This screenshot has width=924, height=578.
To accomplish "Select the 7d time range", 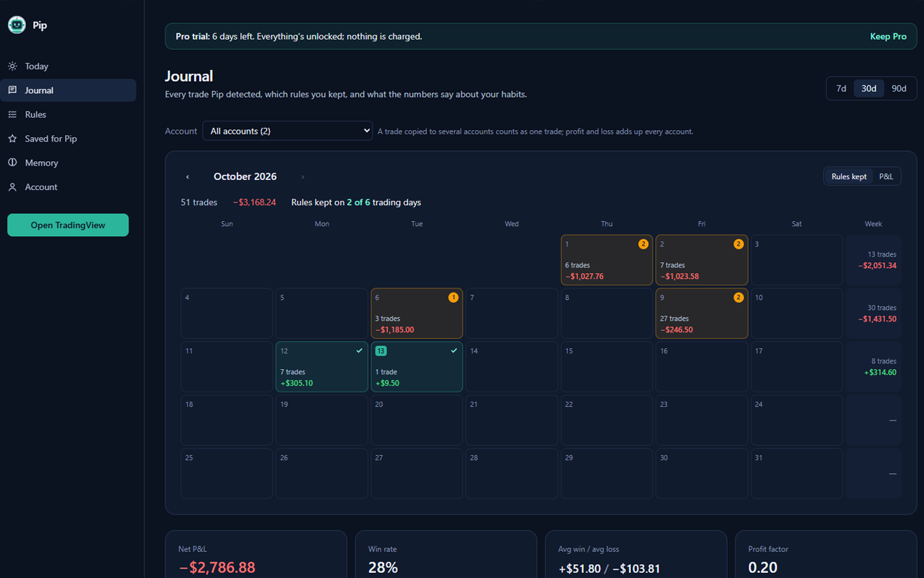I will pos(841,89).
